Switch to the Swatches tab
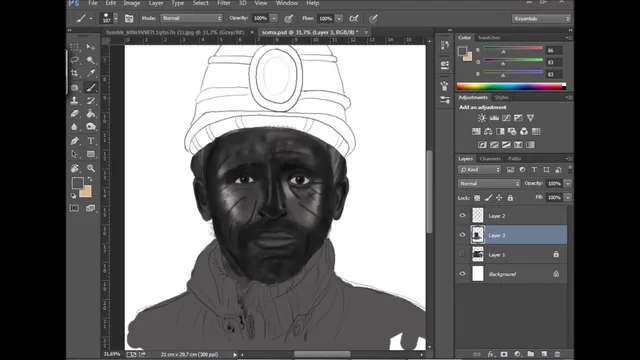The width and height of the screenshot is (640, 360). click(x=489, y=38)
